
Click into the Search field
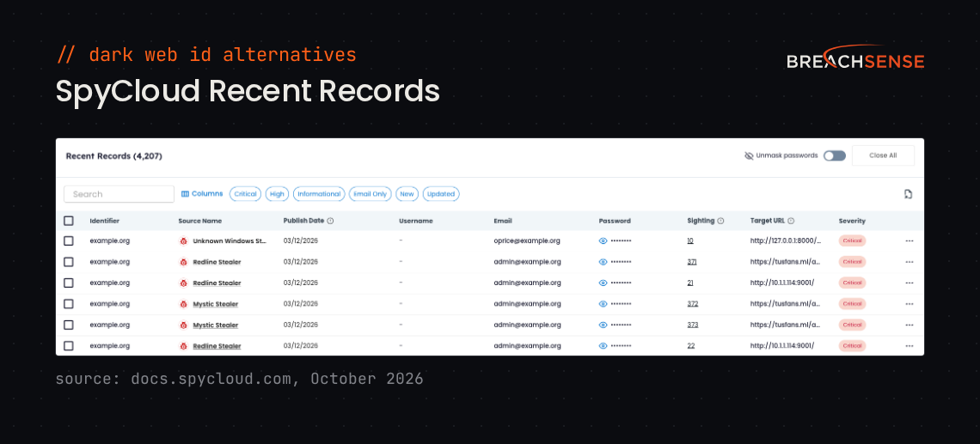[x=119, y=194]
